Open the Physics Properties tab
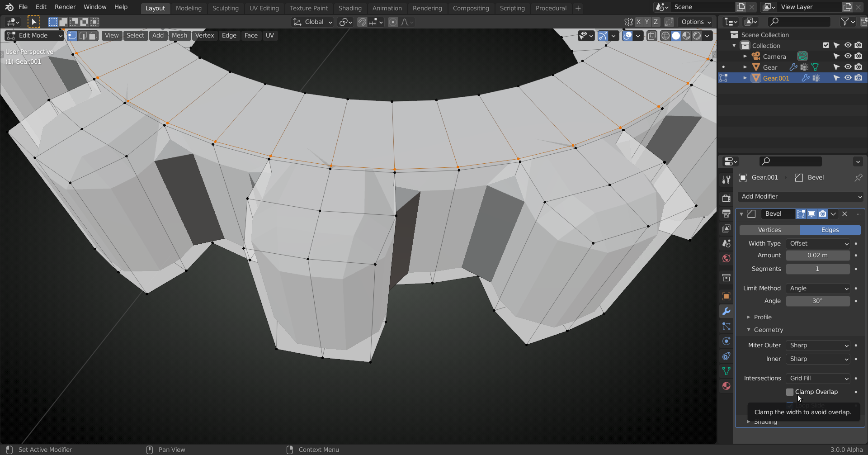Screen dimensions: 868x455 pyautogui.click(x=726, y=341)
